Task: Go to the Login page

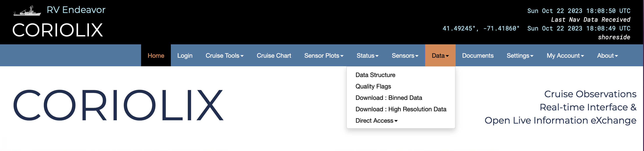Action: pyautogui.click(x=185, y=56)
